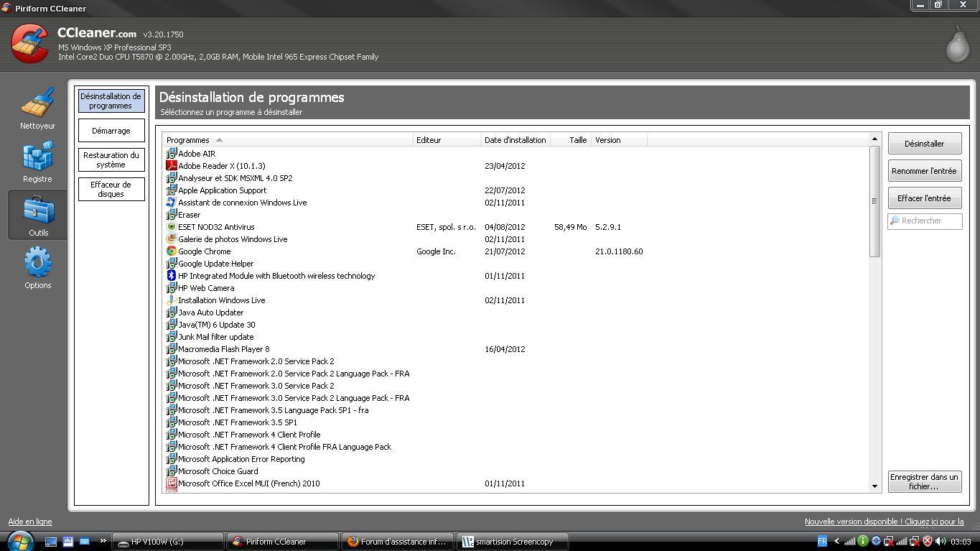Switch to smartision Screencopy taskbar button

point(513,542)
